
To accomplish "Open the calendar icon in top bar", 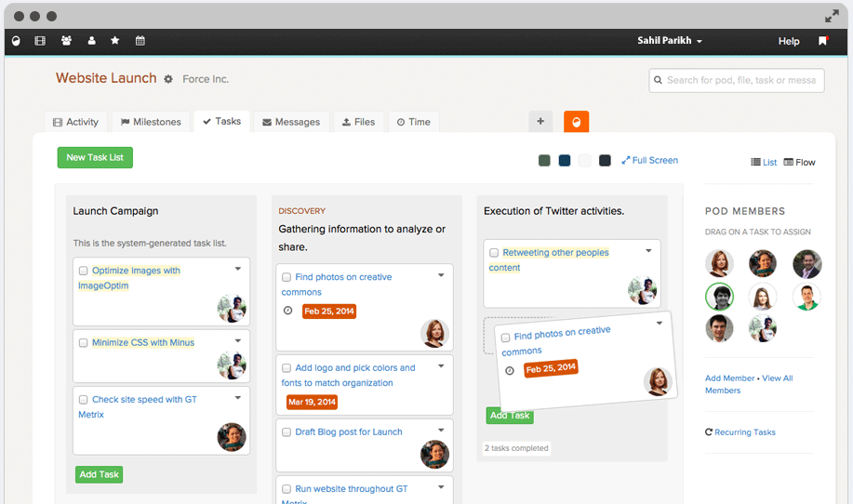I will pos(140,41).
